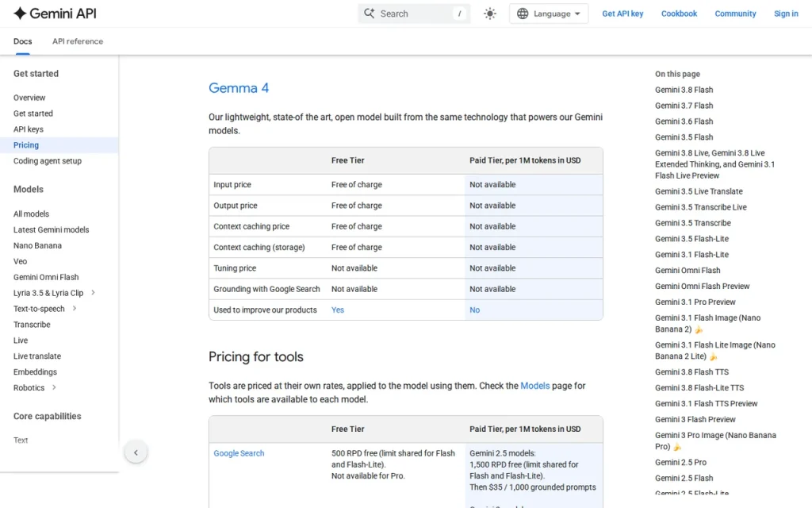Jump to Gemini 3.5 Transcribe Live section
This screenshot has width=812, height=508.
click(701, 207)
